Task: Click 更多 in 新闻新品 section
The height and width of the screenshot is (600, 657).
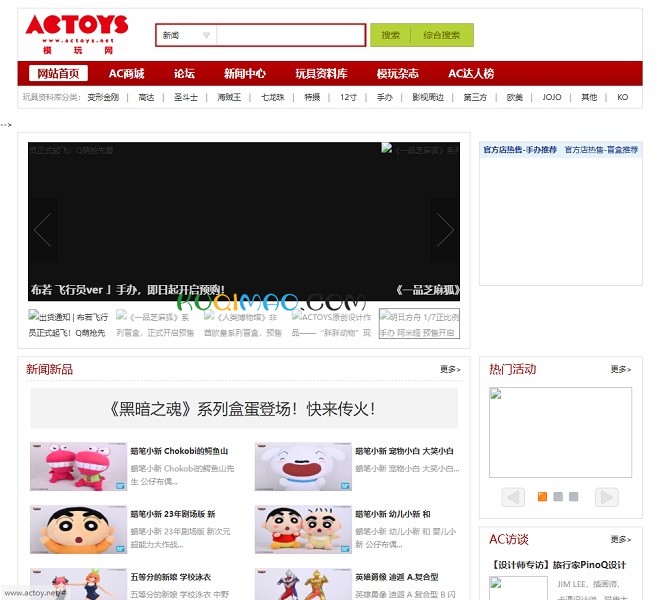Action: 450,369
